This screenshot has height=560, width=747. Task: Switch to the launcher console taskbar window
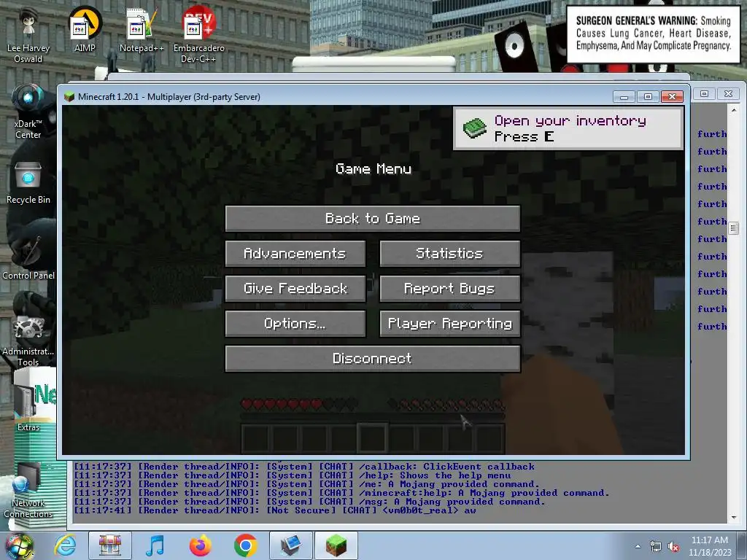click(x=290, y=545)
